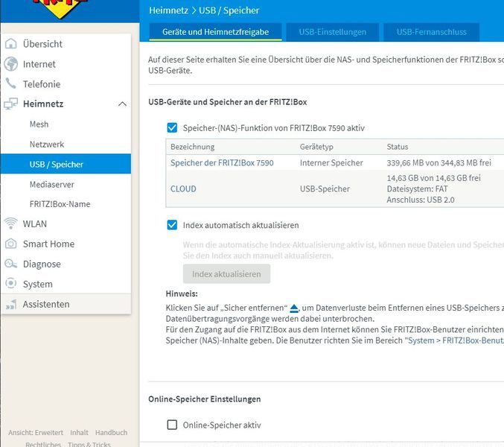Click 14,63 GB von 14,63 GB frei
This screenshot has width=504, height=447.
tap(433, 178)
